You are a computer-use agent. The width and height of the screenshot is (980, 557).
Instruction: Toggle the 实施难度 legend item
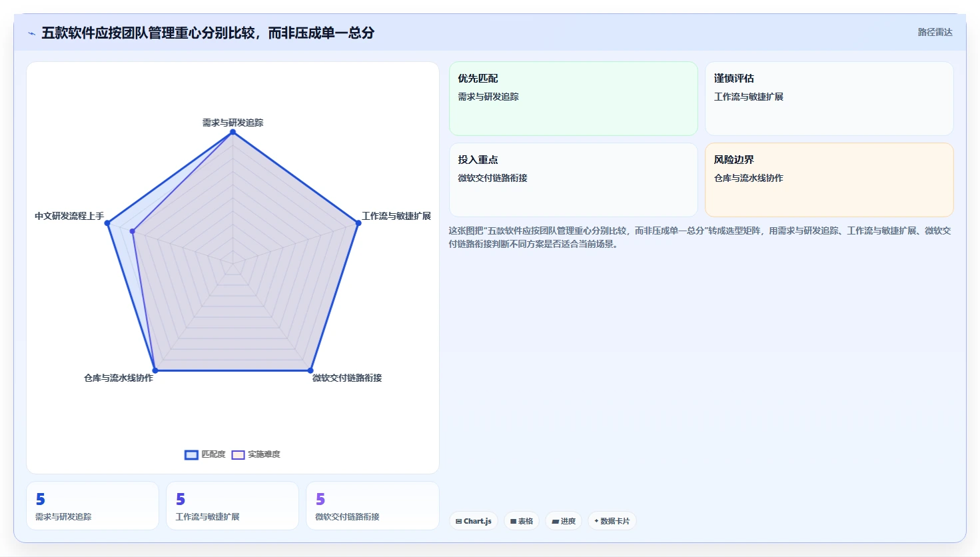tap(256, 454)
